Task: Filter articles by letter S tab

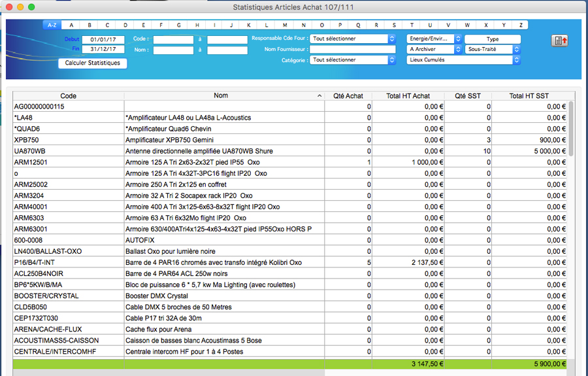Action: (x=394, y=25)
